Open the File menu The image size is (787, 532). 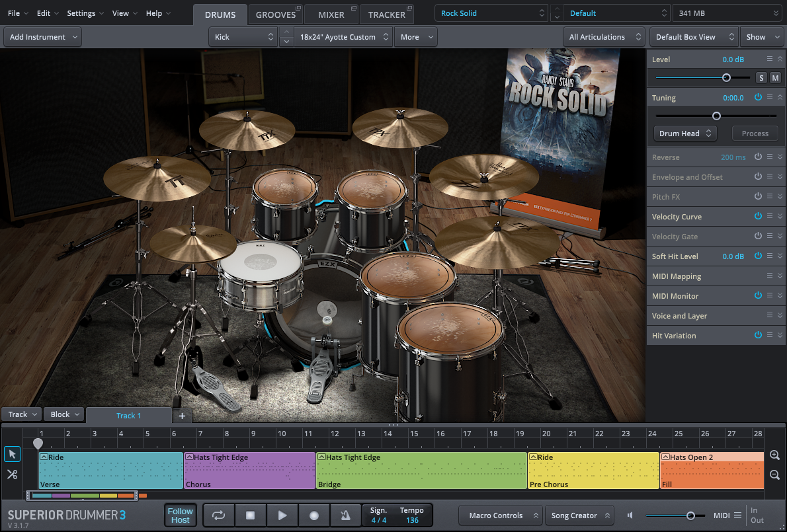click(x=18, y=13)
